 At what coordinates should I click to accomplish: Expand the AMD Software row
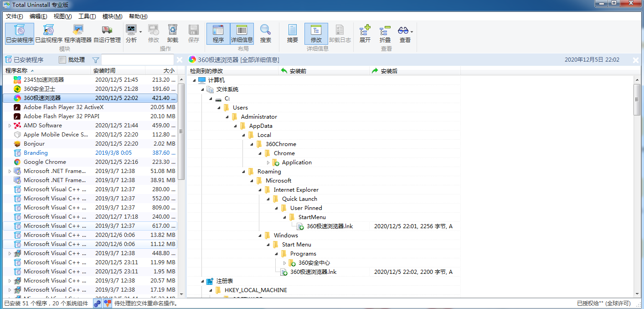pos(10,126)
